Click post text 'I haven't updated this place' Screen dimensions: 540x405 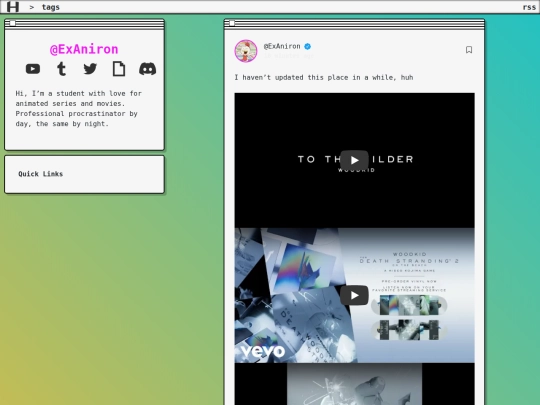(324, 77)
